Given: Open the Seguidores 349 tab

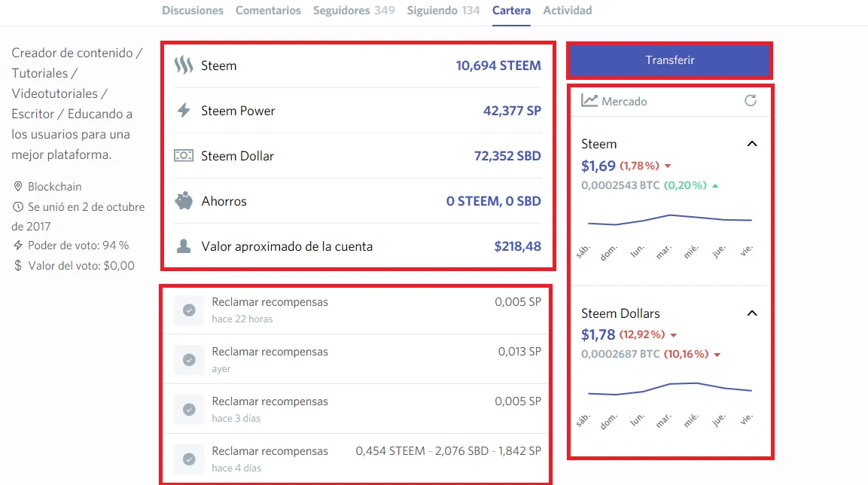Looking at the screenshot, I should (354, 11).
